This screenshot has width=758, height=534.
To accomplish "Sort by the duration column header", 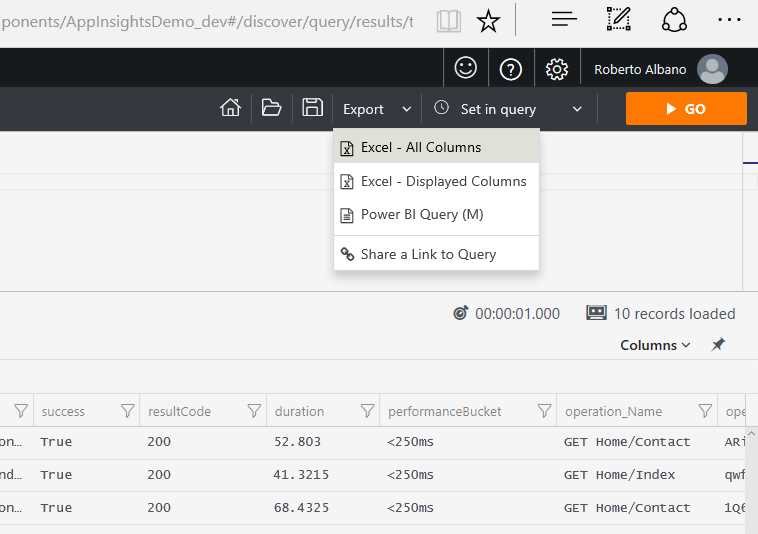I will click(x=299, y=411).
